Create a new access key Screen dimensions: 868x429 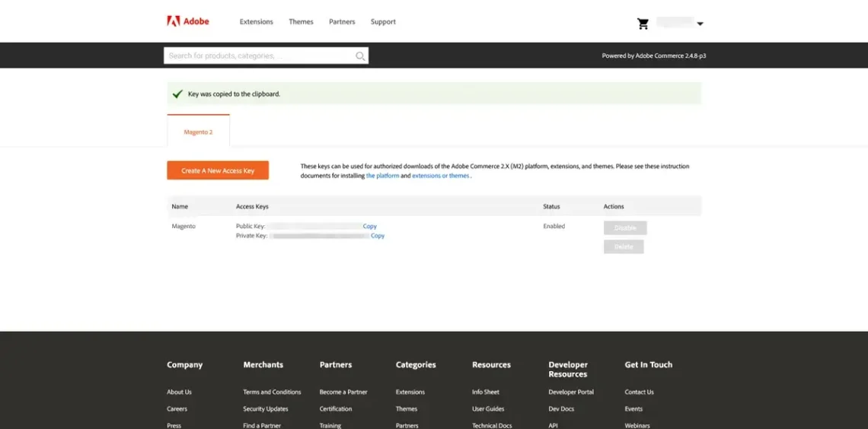click(x=218, y=170)
